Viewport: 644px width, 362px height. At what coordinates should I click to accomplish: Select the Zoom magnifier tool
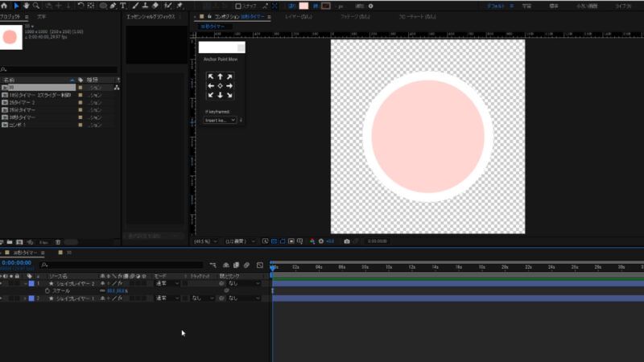pyautogui.click(x=37, y=6)
